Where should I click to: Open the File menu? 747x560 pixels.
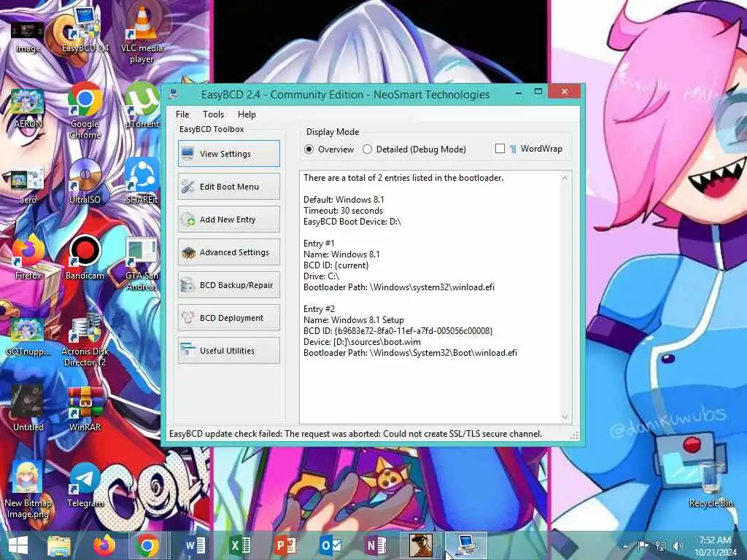pos(182,114)
